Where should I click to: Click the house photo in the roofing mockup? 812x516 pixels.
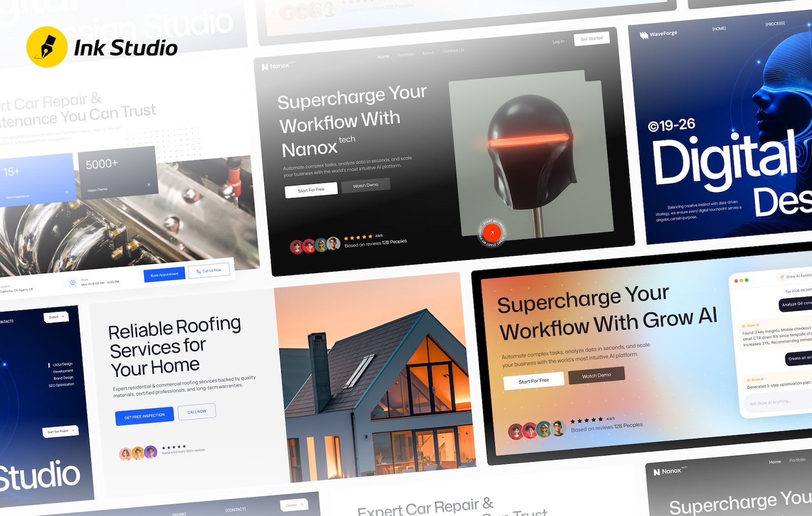click(376, 378)
